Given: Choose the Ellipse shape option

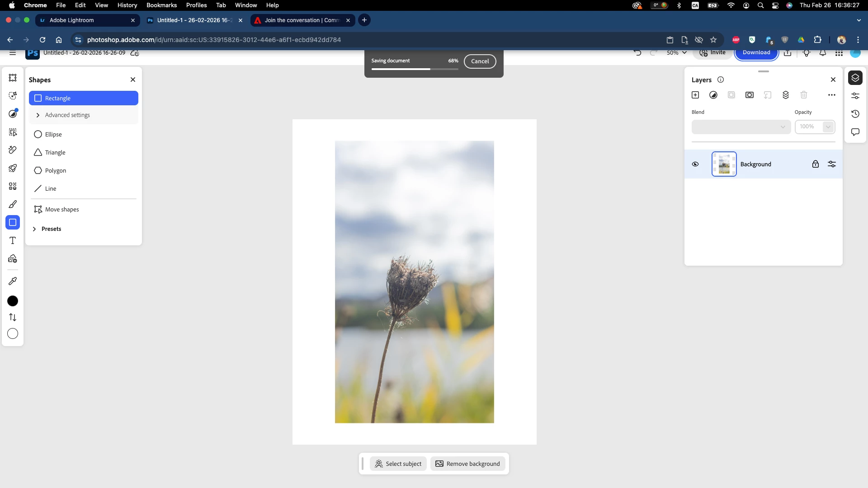Looking at the screenshot, I should tap(53, 134).
